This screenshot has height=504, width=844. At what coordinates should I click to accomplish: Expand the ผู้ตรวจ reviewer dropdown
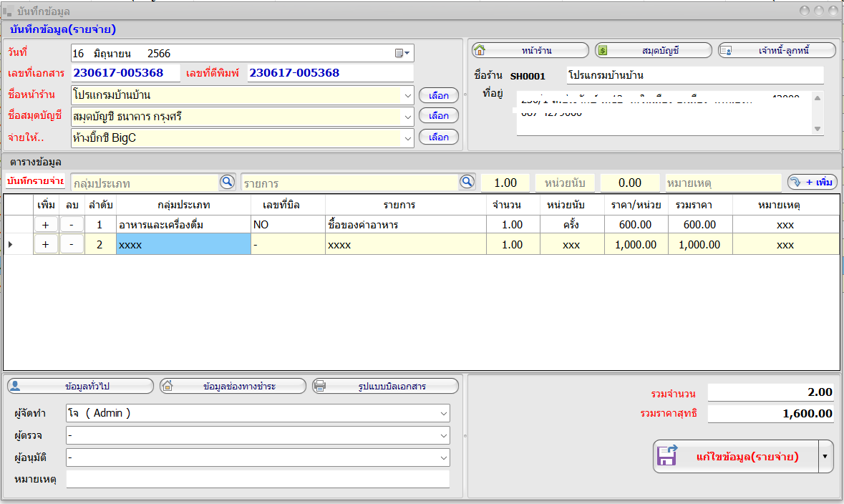pos(444,435)
